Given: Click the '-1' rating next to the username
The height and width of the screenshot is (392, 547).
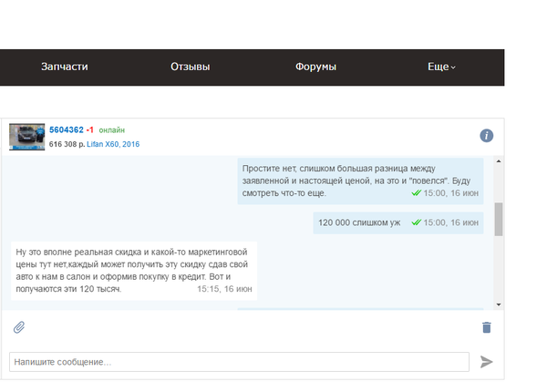Looking at the screenshot, I should tap(90, 130).
